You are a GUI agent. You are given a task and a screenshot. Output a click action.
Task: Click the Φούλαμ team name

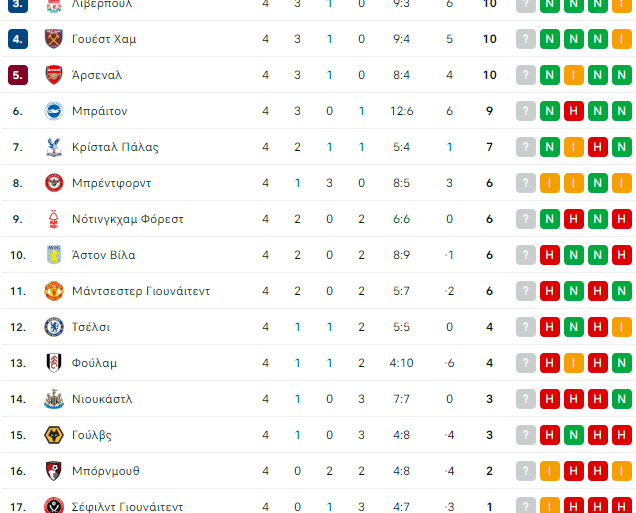tap(94, 363)
